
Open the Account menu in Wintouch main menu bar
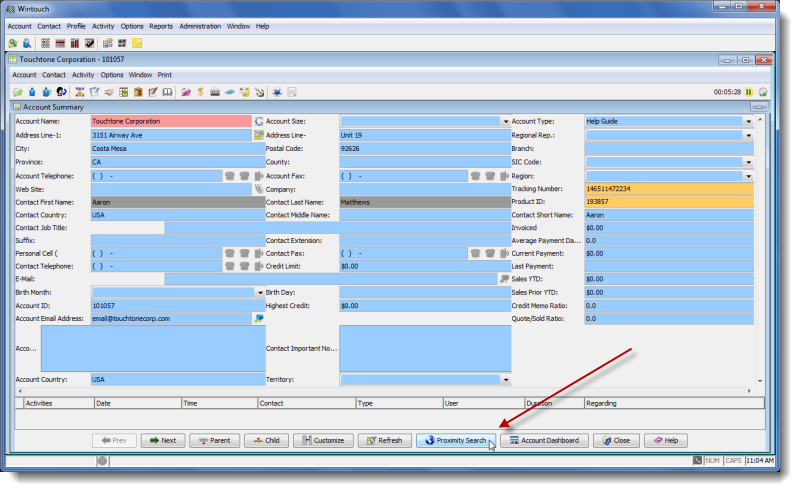(19, 26)
